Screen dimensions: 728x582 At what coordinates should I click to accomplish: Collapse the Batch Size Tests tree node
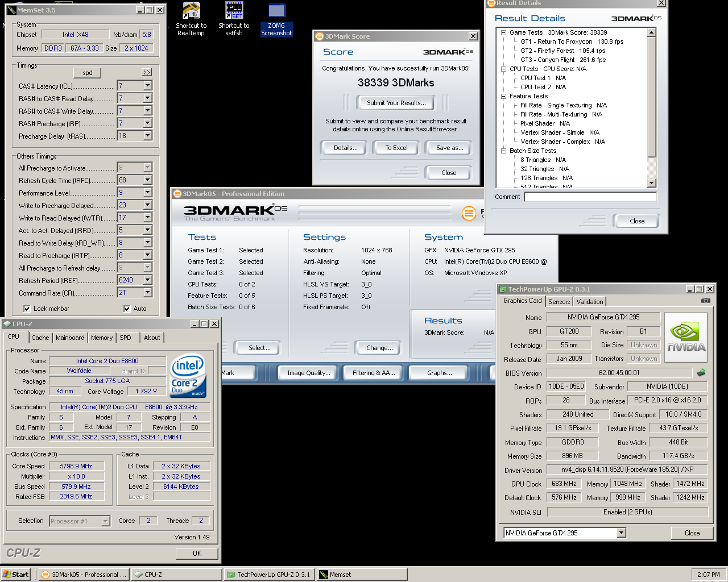[504, 151]
